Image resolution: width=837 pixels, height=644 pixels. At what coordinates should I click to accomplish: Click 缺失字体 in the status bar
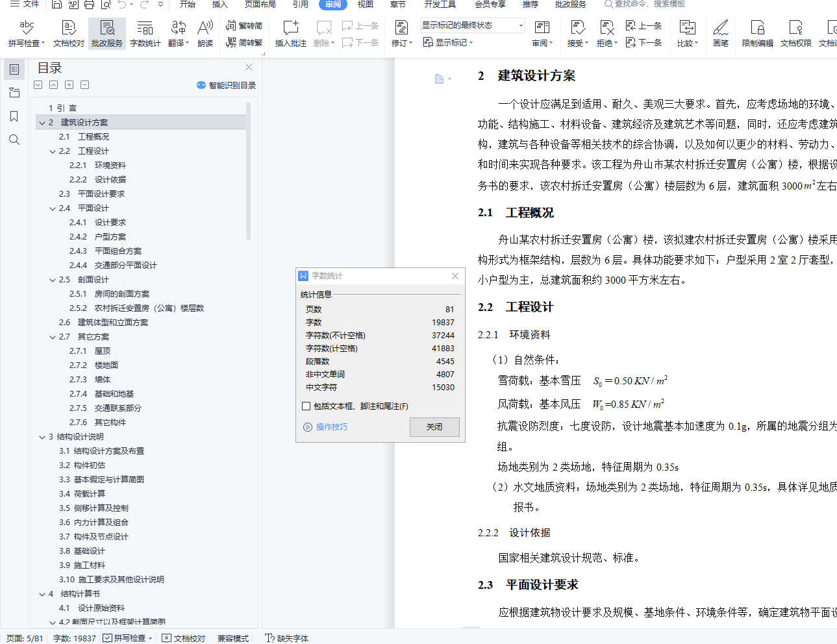click(287, 638)
